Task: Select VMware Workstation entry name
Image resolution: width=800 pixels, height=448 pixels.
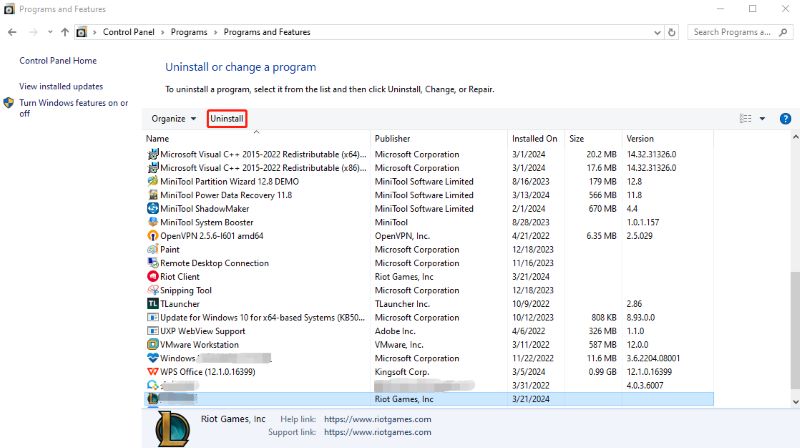Action: [x=199, y=344]
